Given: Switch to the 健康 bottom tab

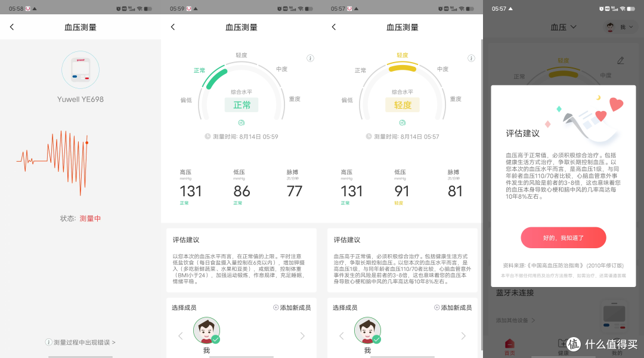Looking at the screenshot, I should click(563, 347).
